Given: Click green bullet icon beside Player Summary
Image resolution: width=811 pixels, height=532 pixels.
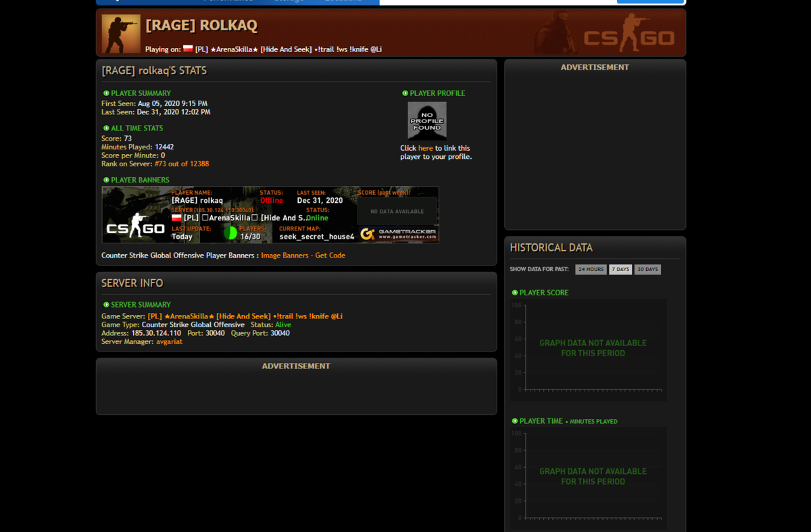Looking at the screenshot, I should tap(106, 93).
